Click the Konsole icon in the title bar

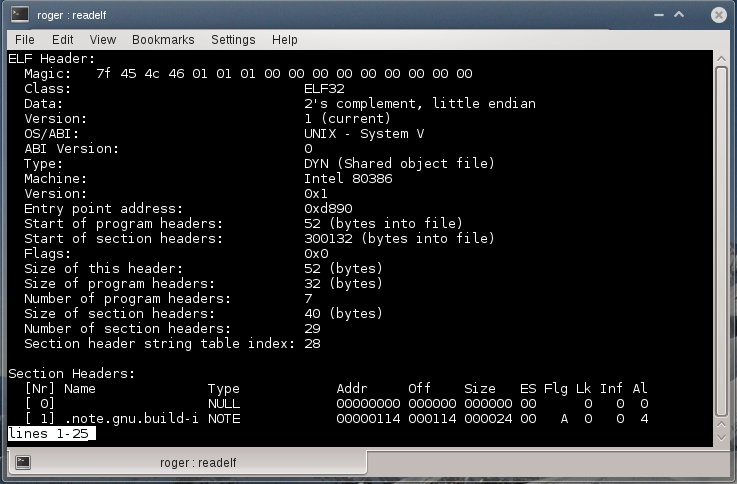pos(17,14)
